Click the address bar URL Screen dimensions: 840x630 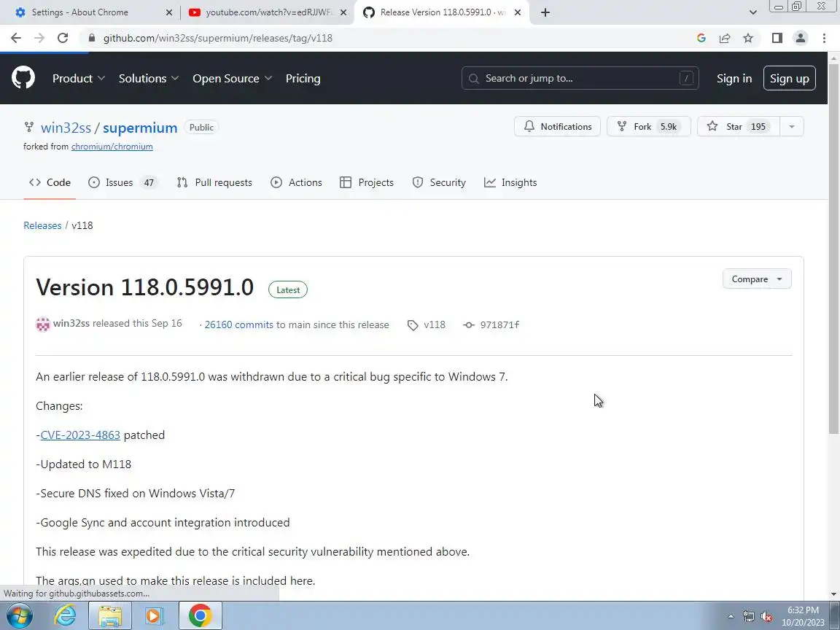click(218, 38)
